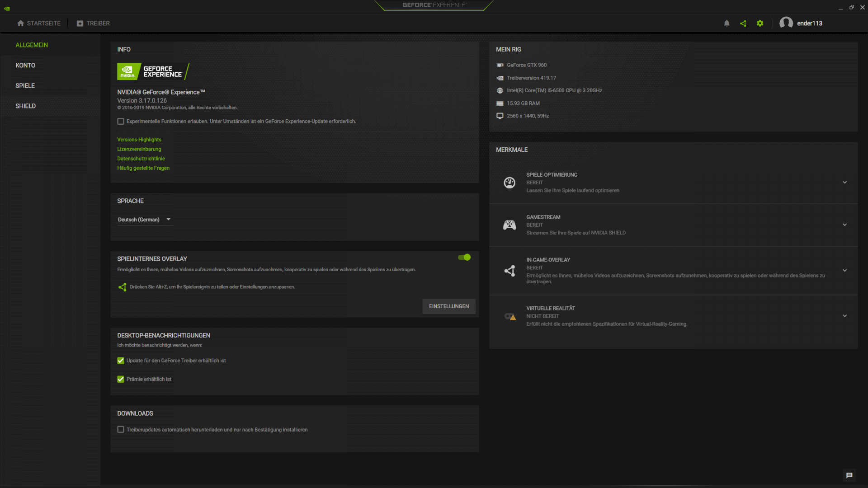Open the notifications bell icon

click(726, 23)
